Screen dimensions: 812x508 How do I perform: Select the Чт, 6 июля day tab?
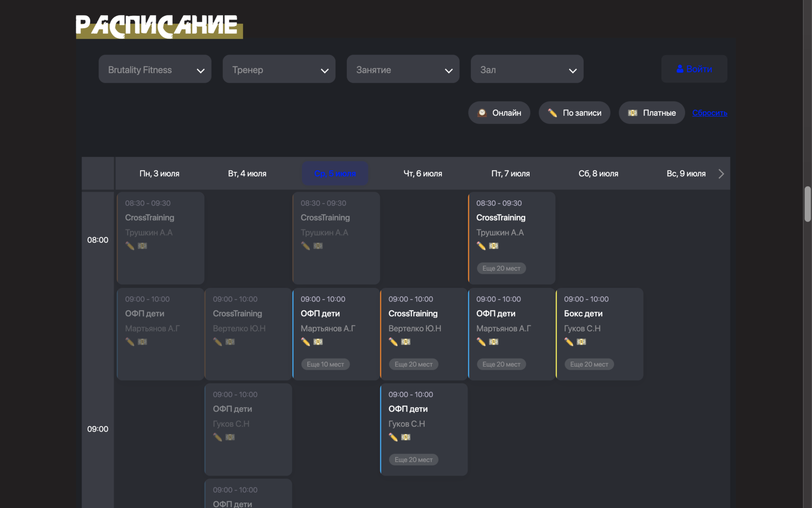click(423, 173)
